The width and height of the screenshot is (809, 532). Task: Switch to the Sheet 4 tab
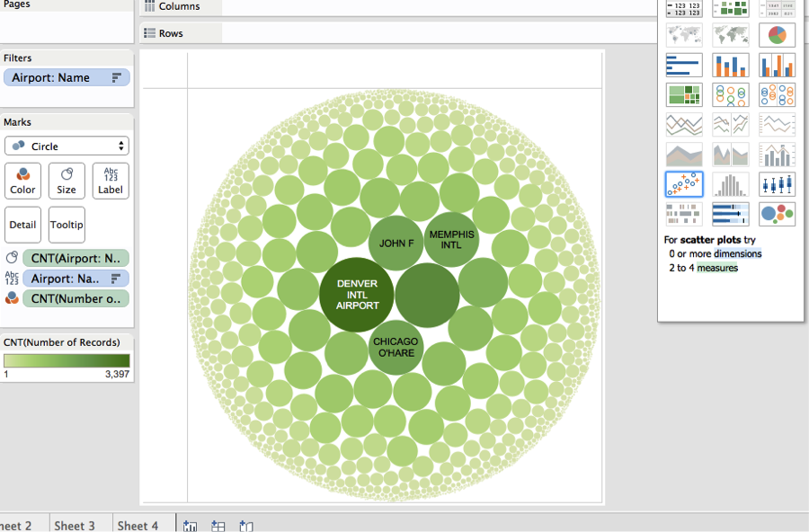(x=138, y=526)
